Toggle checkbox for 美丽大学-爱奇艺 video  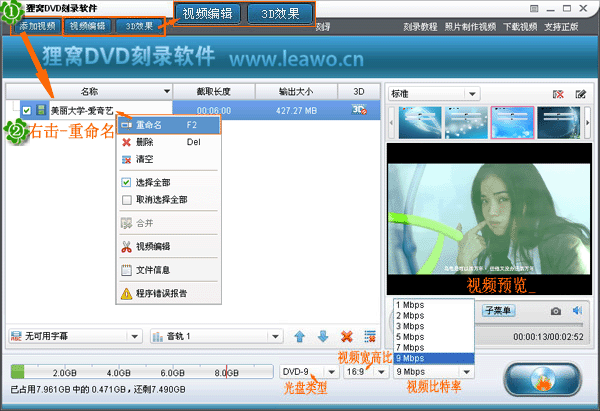click(26, 111)
